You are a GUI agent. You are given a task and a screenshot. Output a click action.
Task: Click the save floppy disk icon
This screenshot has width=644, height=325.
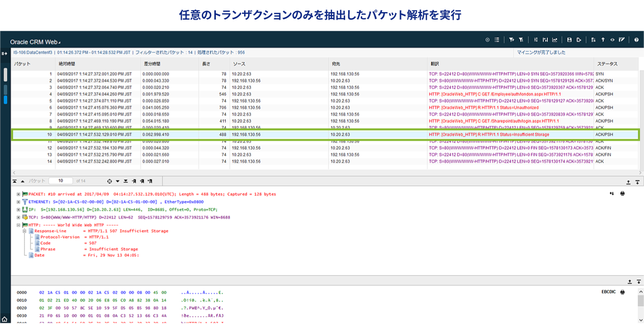tap(569, 40)
